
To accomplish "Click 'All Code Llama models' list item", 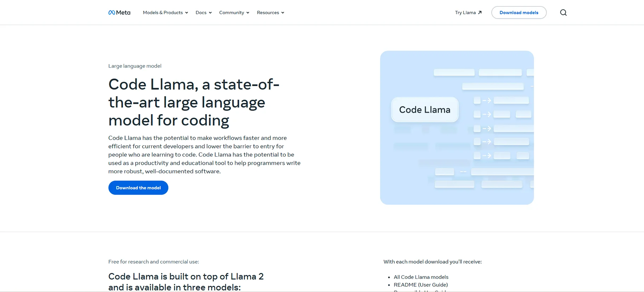I will [421, 277].
